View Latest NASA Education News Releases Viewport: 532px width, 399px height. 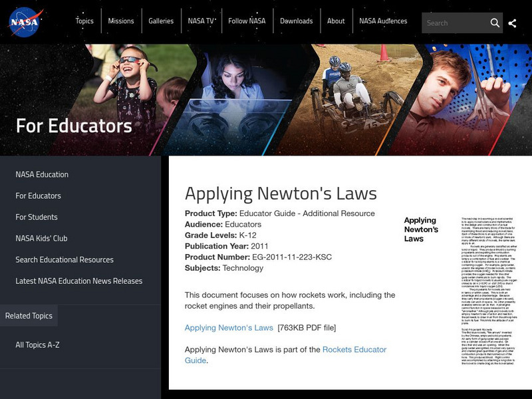[x=79, y=281]
